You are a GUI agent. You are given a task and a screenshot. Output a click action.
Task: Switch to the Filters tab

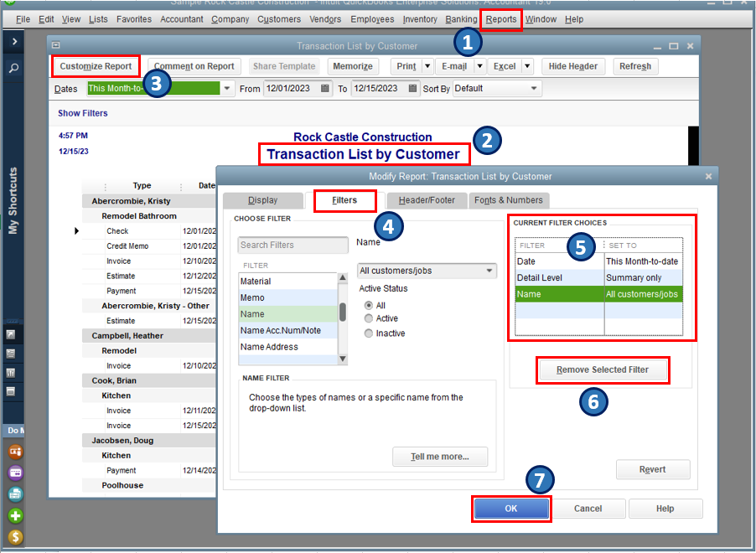coord(344,200)
